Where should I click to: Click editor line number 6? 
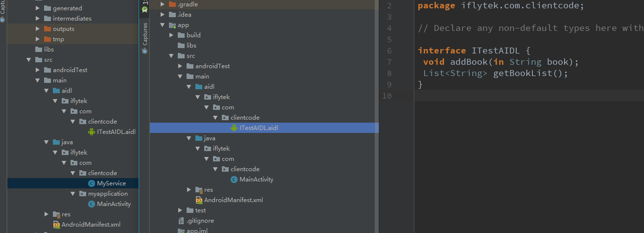(389, 51)
